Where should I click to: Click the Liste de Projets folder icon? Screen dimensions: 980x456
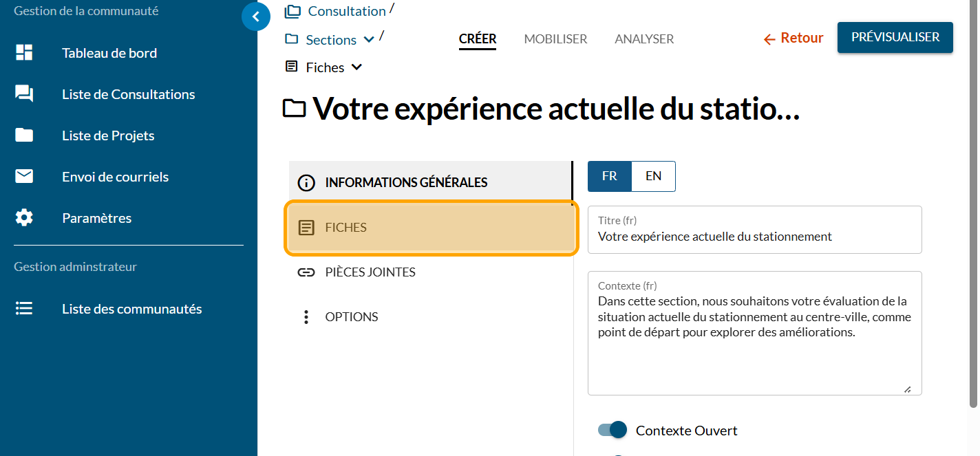coord(24,135)
